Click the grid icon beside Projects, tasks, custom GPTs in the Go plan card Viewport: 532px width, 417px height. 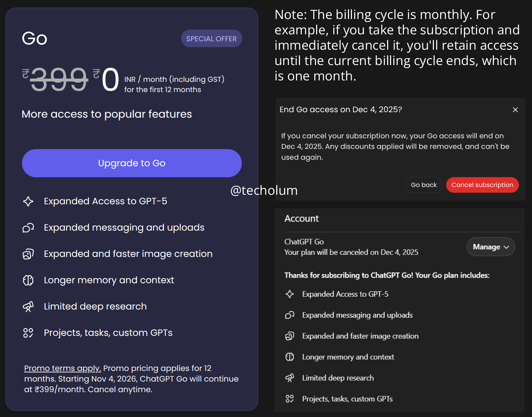pyautogui.click(x=28, y=333)
